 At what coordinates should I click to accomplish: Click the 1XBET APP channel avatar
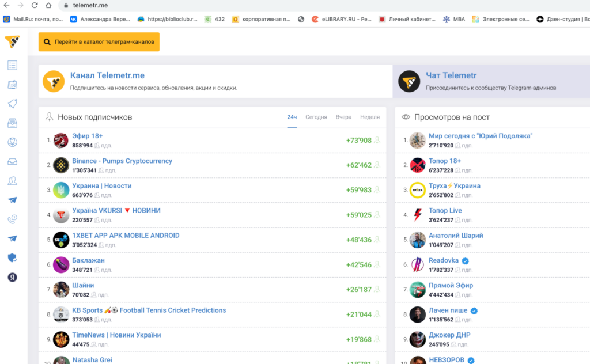tap(60, 240)
